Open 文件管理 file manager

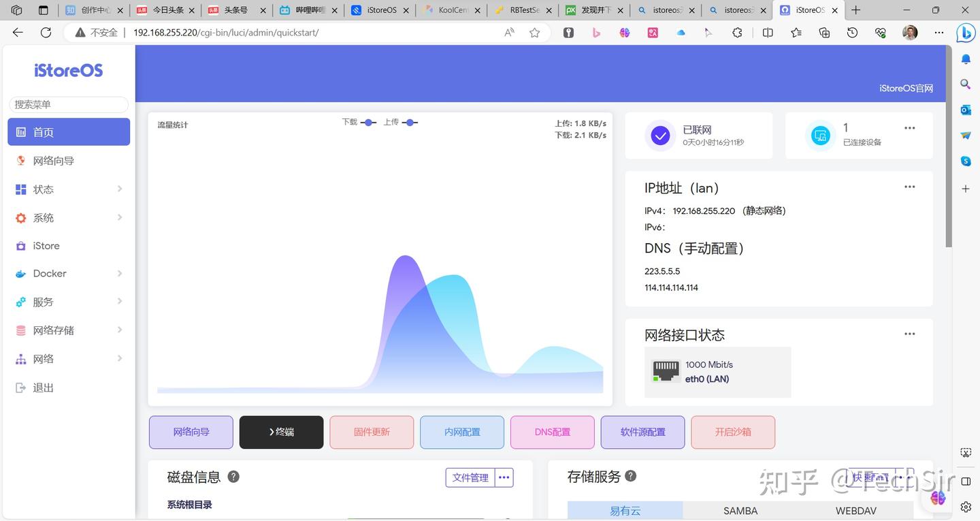(x=470, y=478)
